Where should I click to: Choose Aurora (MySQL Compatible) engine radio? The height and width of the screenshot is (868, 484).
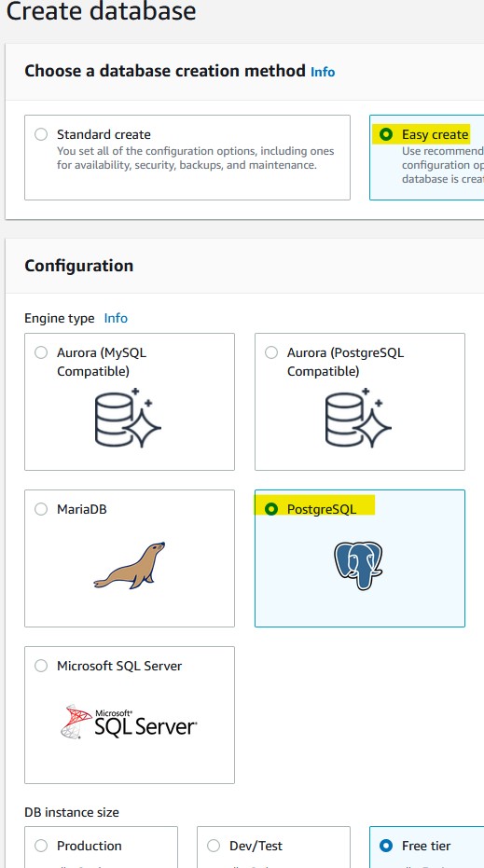pyautogui.click(x=41, y=352)
